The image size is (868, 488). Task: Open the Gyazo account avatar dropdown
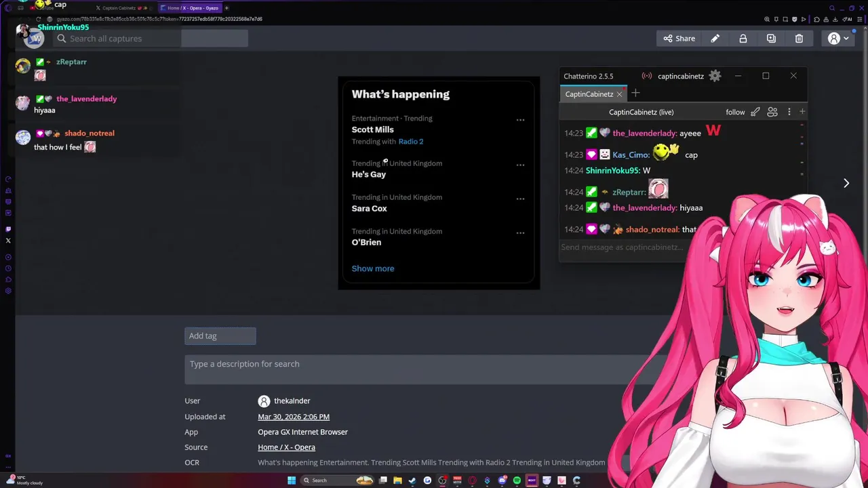(x=839, y=39)
